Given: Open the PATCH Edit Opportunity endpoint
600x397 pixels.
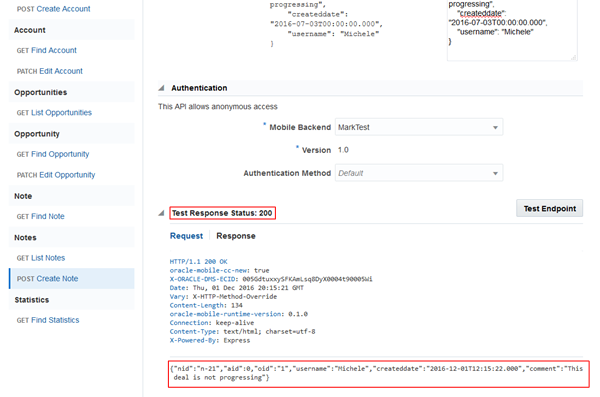Looking at the screenshot, I should pyautogui.click(x=56, y=175).
